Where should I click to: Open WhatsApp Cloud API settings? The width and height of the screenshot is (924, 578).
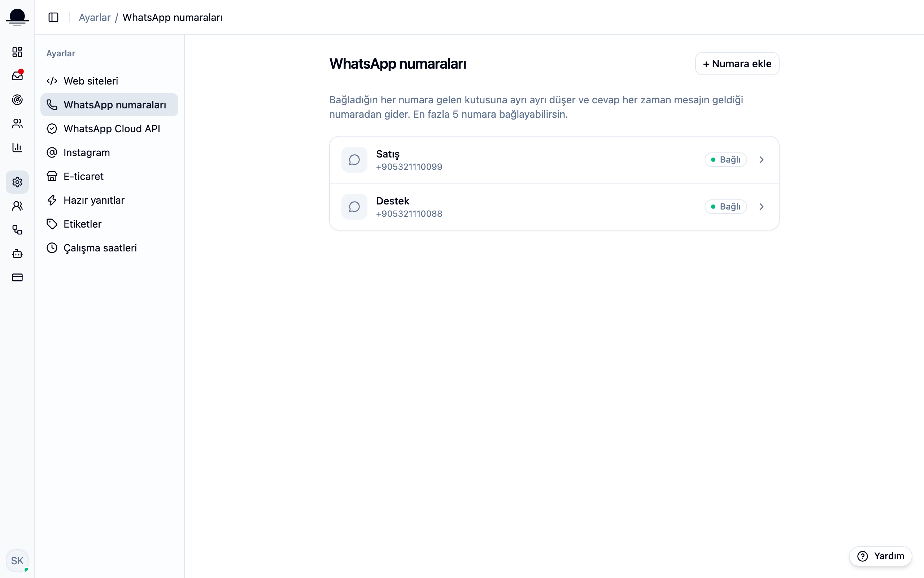point(109,129)
